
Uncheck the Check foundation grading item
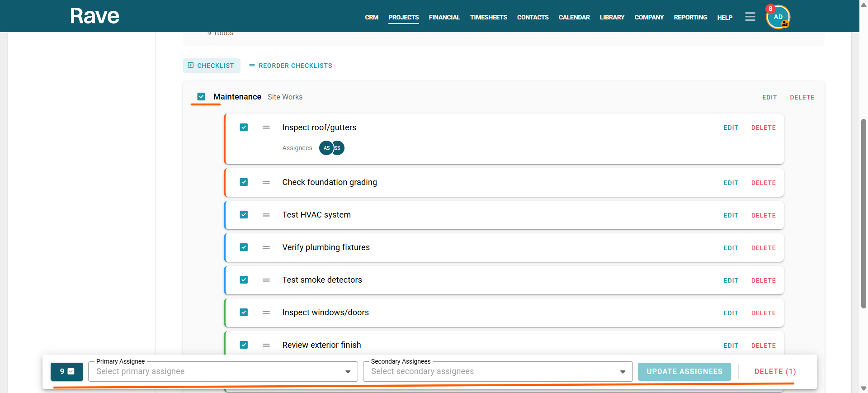click(244, 182)
